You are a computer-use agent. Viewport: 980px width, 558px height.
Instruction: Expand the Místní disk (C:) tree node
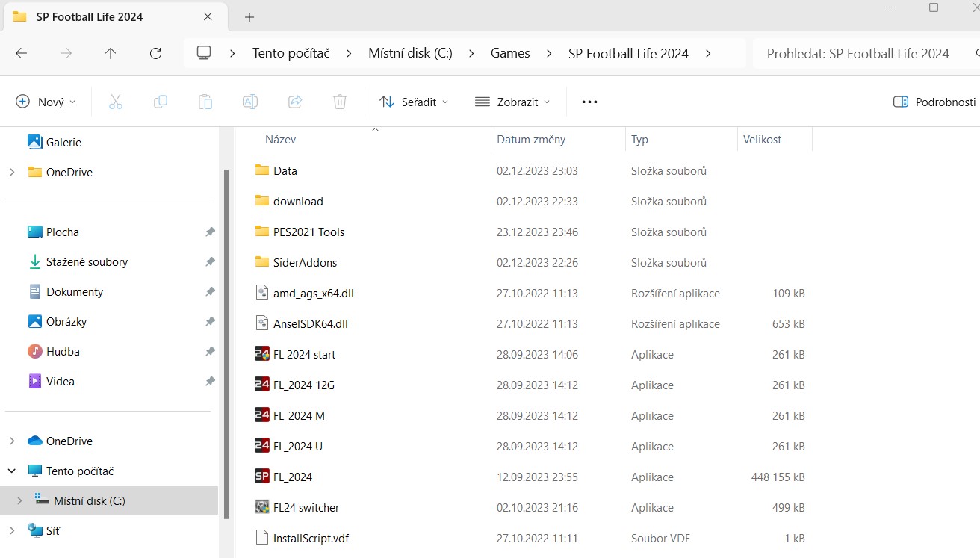(x=20, y=501)
